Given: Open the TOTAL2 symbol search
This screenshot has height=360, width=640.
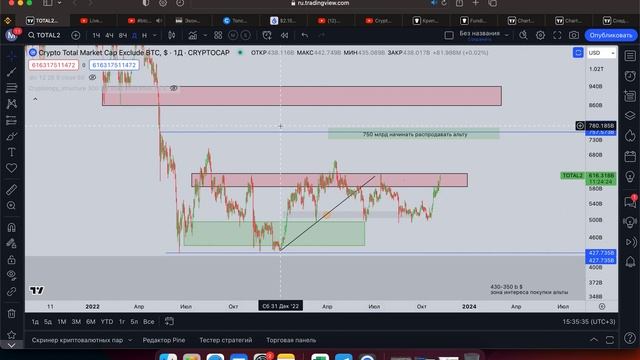Looking at the screenshot, I should [x=44, y=36].
